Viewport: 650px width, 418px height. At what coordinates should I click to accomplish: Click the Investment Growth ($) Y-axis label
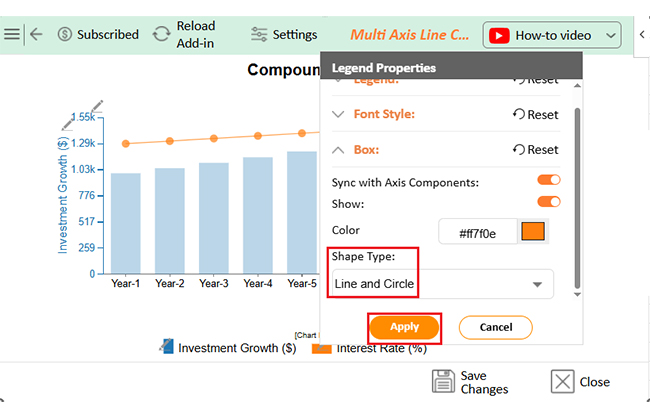coord(63,195)
